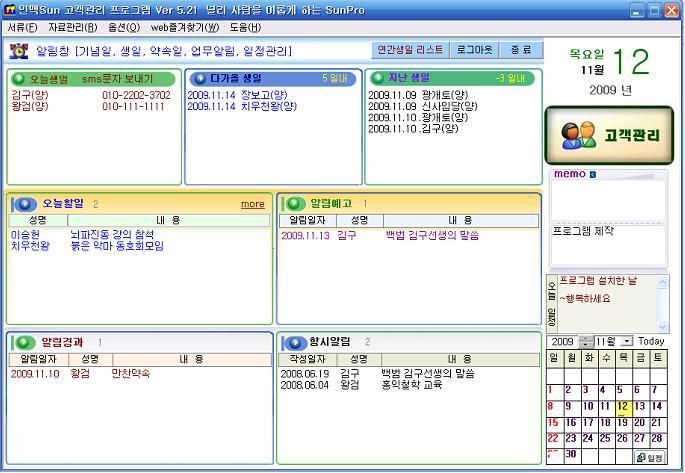Select day 13 in the calendar
The width and height of the screenshot is (685, 473).
click(x=640, y=407)
